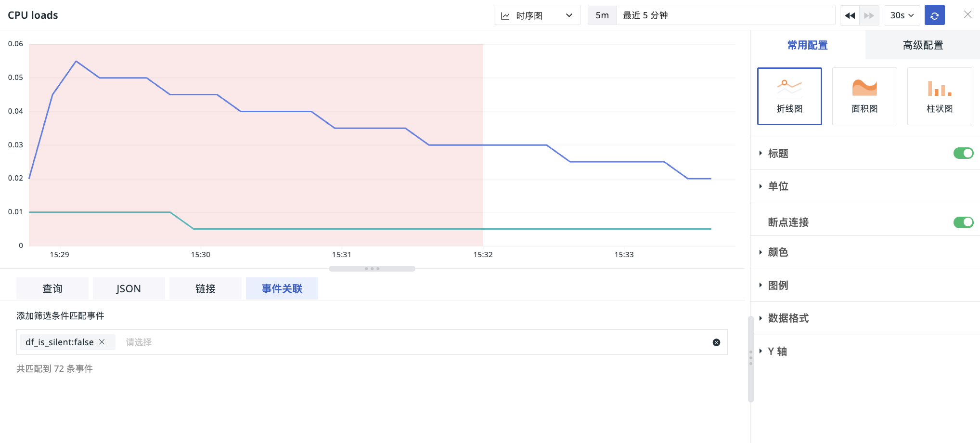Select the 柱状图 bar chart icon
Image resolution: width=980 pixels, height=443 pixels.
940,96
